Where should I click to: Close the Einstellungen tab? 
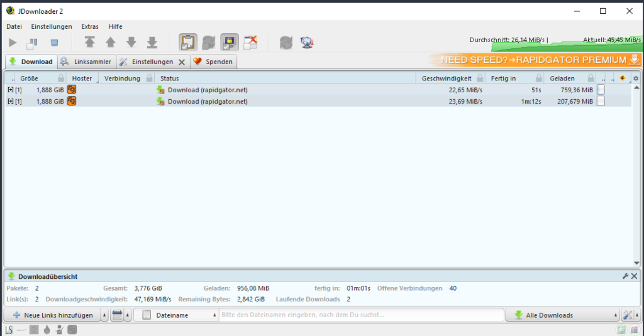(182, 62)
